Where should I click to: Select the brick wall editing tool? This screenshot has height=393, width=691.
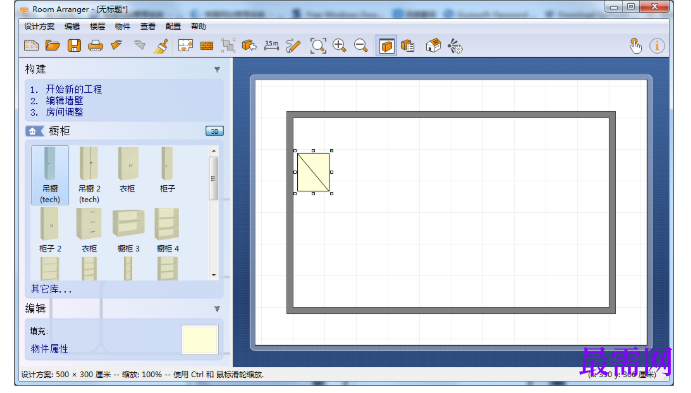tap(206, 46)
